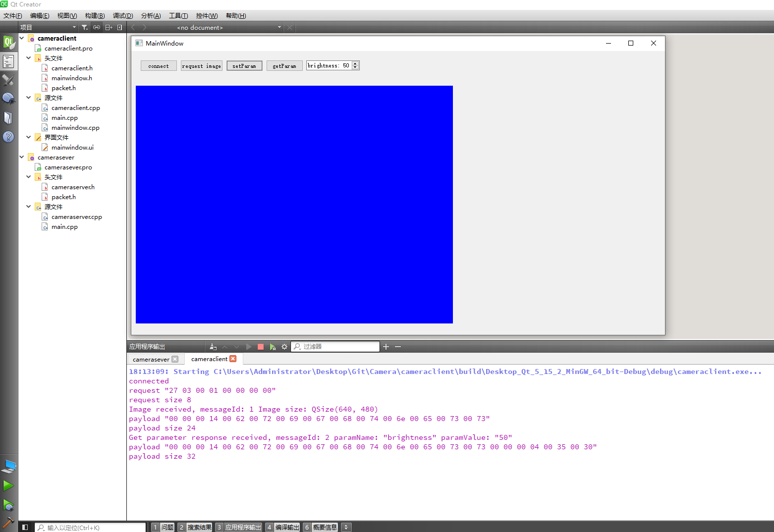Open Debug mode bug icon
774x532 pixels.
coord(8,99)
